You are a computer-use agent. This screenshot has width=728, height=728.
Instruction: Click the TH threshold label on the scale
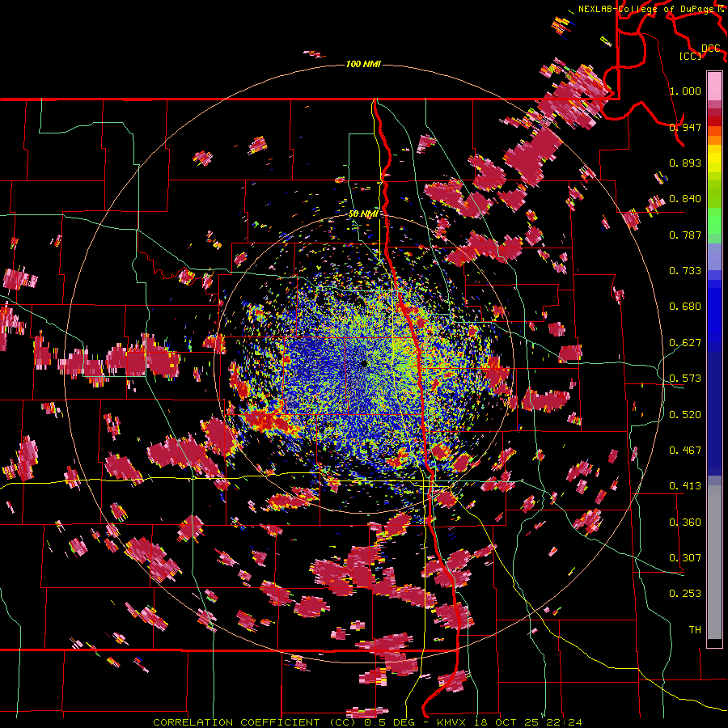695,630
